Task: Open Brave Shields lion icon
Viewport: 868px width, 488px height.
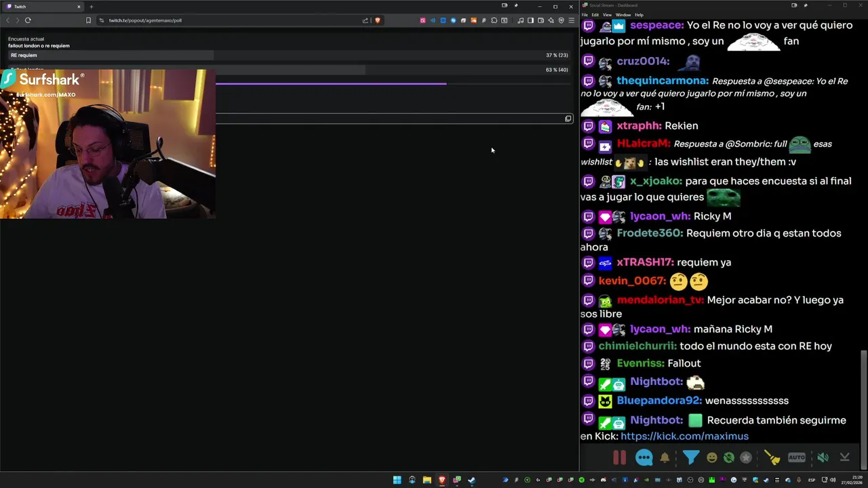Action: click(x=378, y=20)
